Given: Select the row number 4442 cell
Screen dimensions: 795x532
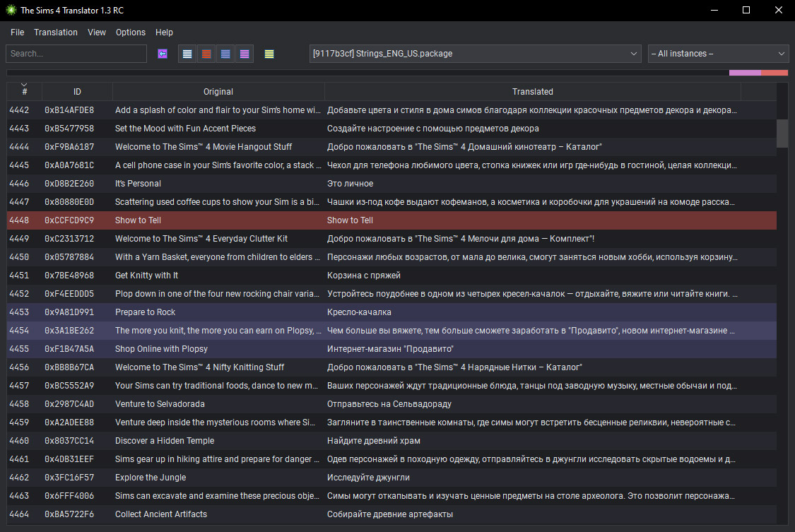Looking at the screenshot, I should click(x=19, y=110).
